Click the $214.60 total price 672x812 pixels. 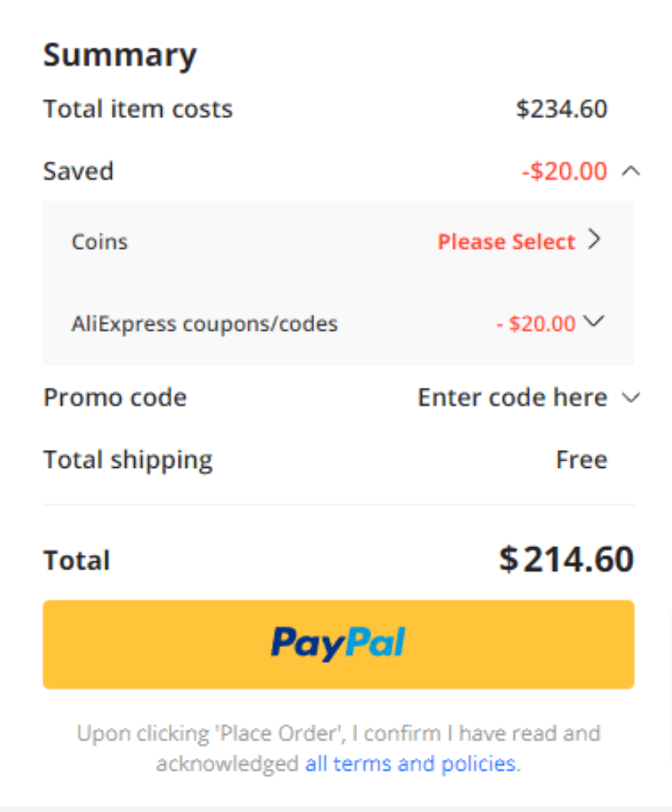566,559
